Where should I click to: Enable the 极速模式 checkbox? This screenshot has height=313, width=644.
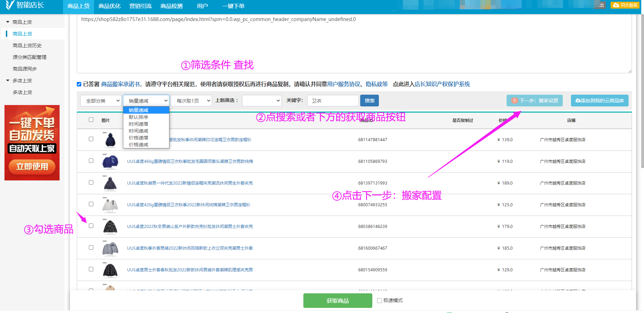point(380,301)
